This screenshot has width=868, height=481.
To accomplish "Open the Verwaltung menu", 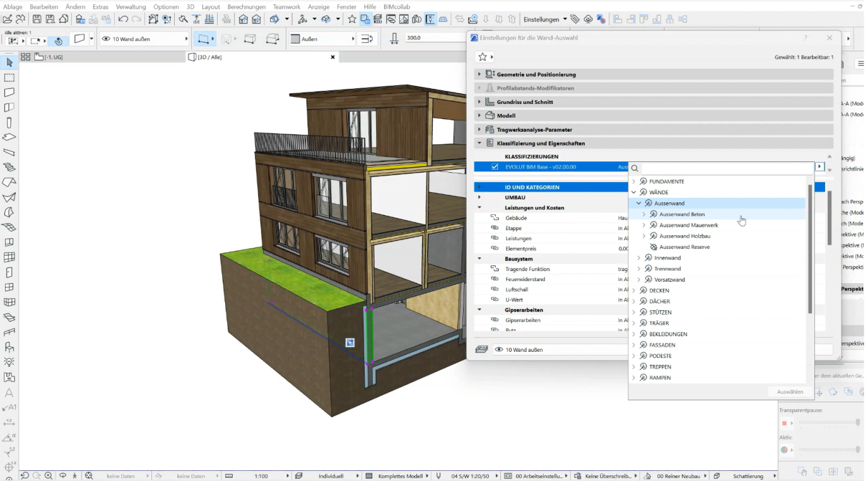I will [131, 6].
